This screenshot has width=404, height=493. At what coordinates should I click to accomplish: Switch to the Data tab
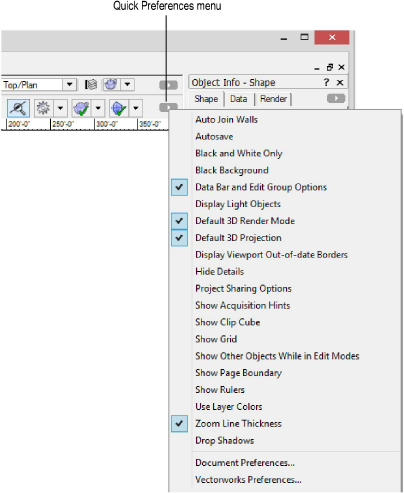pyautogui.click(x=239, y=99)
